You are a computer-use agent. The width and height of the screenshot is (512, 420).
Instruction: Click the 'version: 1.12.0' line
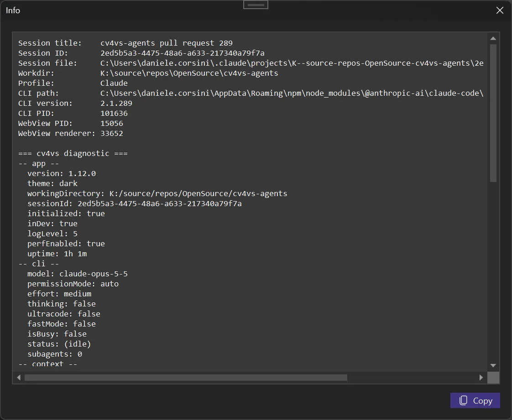point(62,174)
